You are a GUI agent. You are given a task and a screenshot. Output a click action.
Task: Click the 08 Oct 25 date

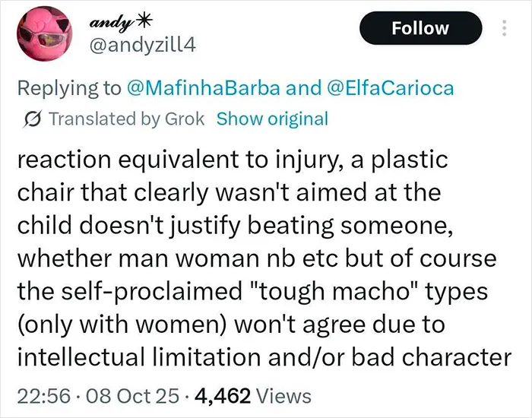point(133,396)
